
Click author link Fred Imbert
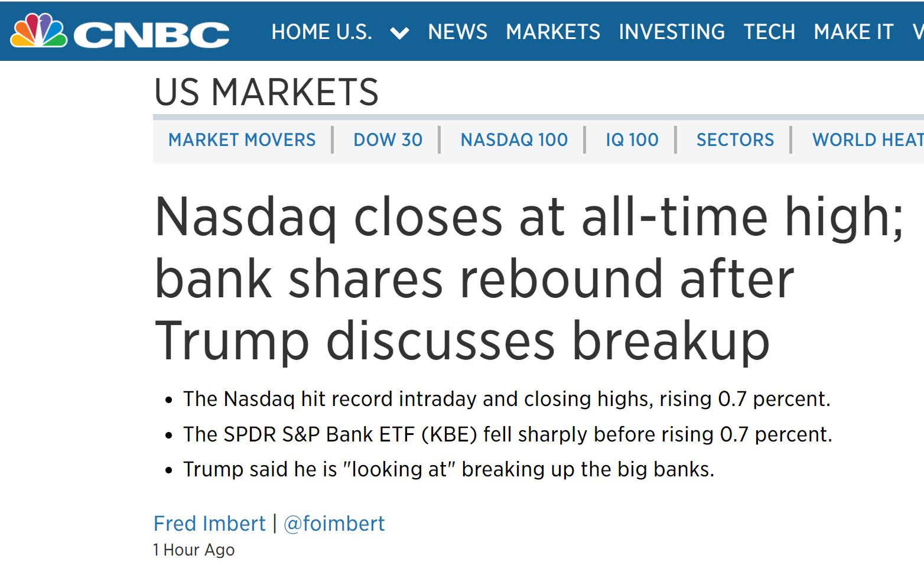pos(210,524)
